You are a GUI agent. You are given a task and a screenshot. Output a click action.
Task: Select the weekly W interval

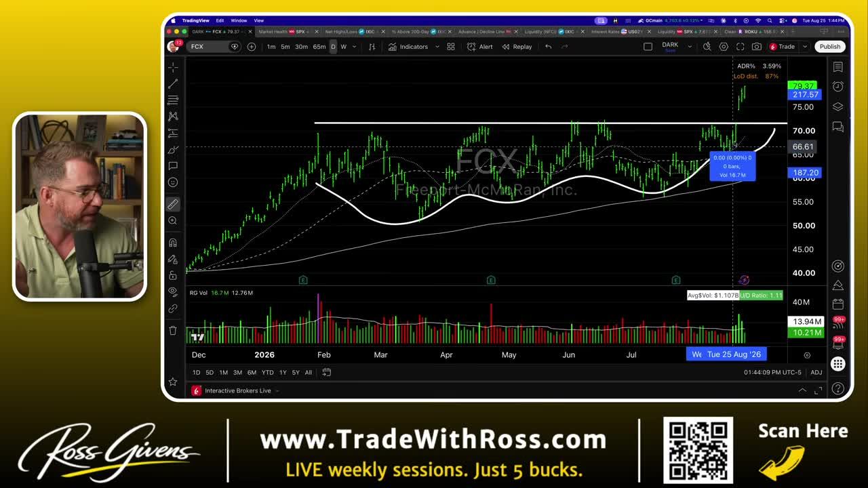(343, 47)
